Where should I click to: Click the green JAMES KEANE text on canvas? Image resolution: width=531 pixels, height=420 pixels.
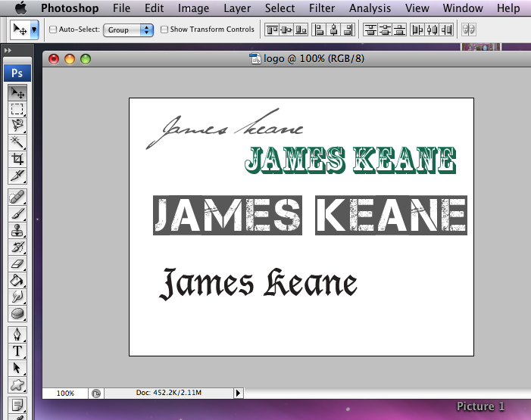(350, 160)
